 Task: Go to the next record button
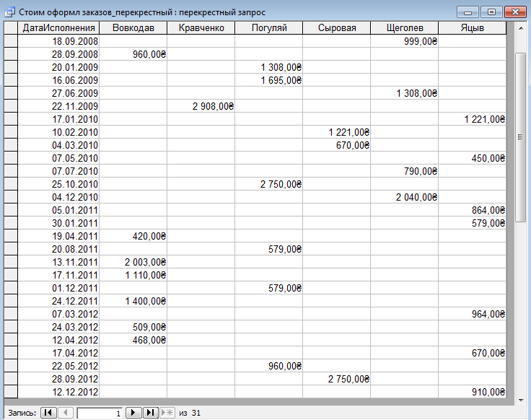pos(133,413)
